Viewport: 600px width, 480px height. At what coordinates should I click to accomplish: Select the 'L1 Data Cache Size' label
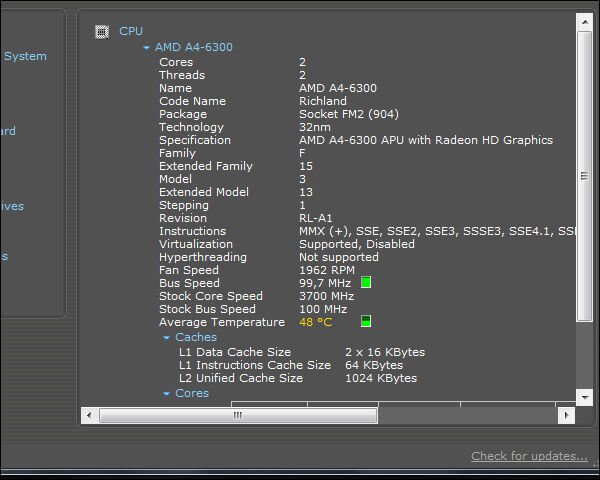point(235,352)
